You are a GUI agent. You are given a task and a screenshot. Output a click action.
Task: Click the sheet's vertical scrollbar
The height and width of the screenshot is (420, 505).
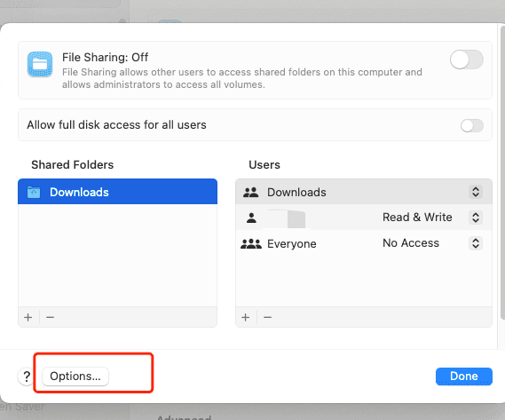(x=502, y=174)
